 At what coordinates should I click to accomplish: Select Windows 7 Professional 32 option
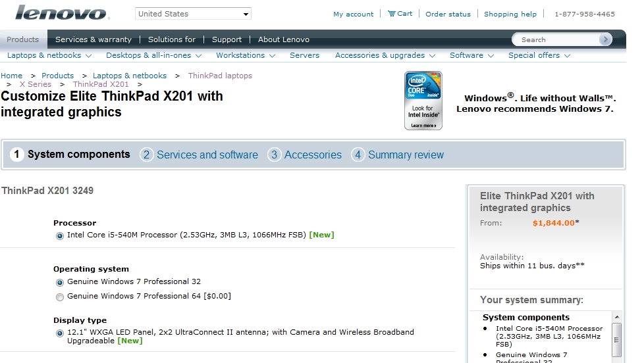click(x=60, y=282)
